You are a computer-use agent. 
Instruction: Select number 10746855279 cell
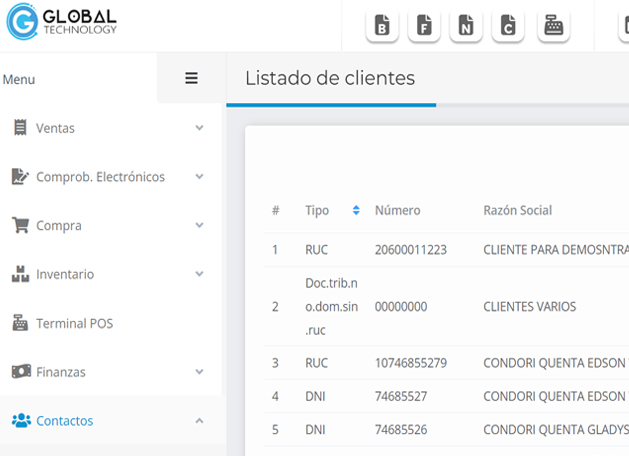coord(411,363)
